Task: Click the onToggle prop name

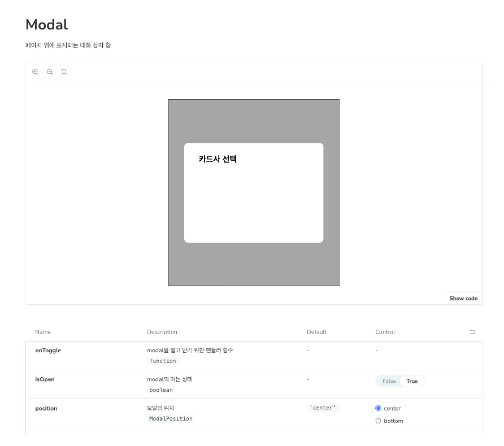Action: (x=48, y=351)
